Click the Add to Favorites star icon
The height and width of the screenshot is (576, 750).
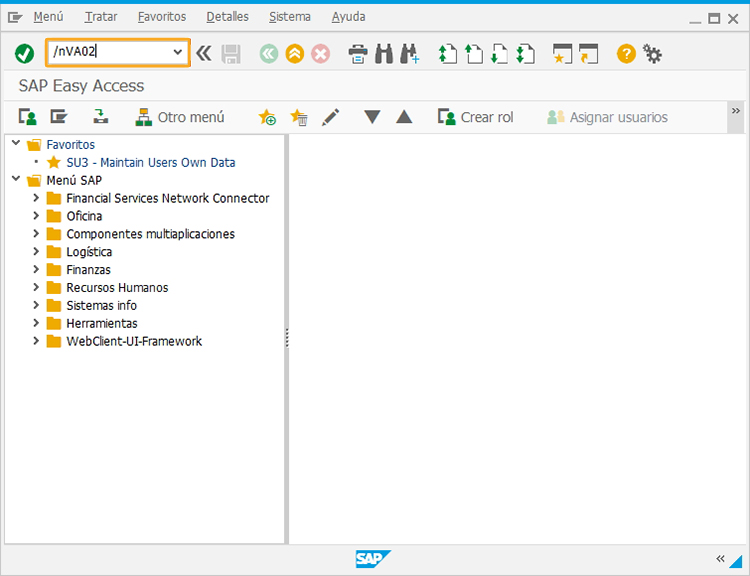coord(267,117)
